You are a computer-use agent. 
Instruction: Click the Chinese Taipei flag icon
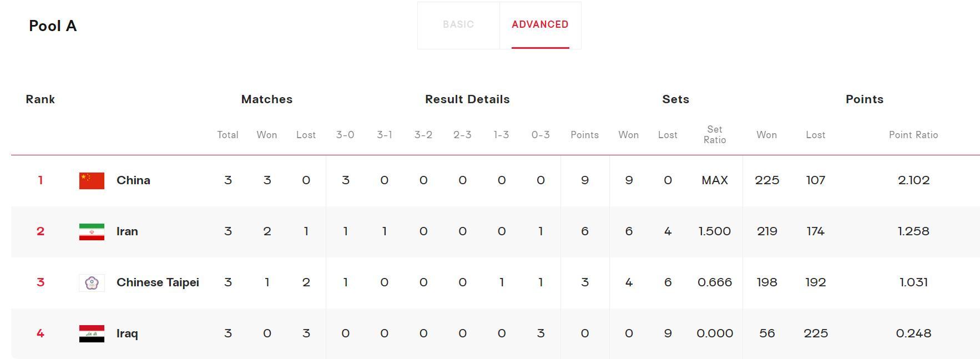click(x=92, y=282)
